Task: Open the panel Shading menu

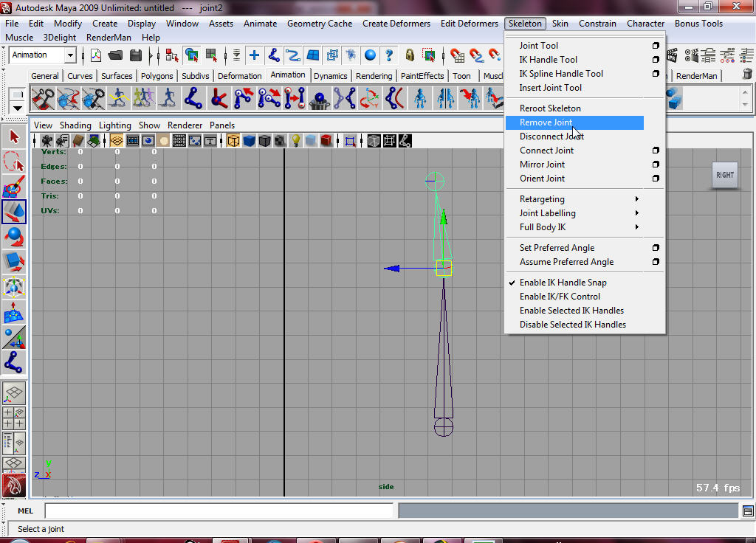Action: tap(75, 125)
